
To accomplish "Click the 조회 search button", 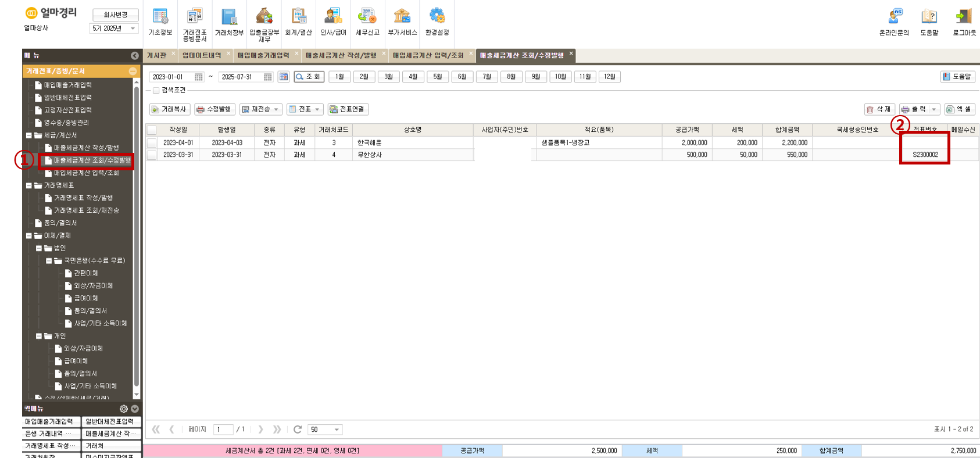I will (x=309, y=77).
